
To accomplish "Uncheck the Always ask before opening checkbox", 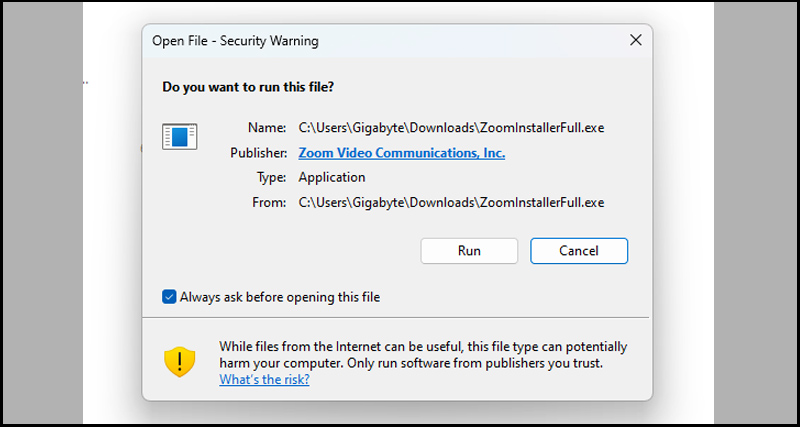I will [169, 297].
